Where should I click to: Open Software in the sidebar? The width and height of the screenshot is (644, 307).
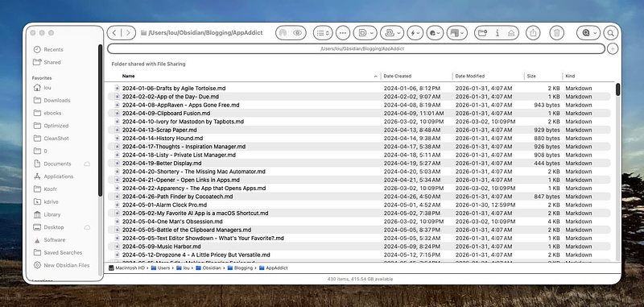(54, 240)
